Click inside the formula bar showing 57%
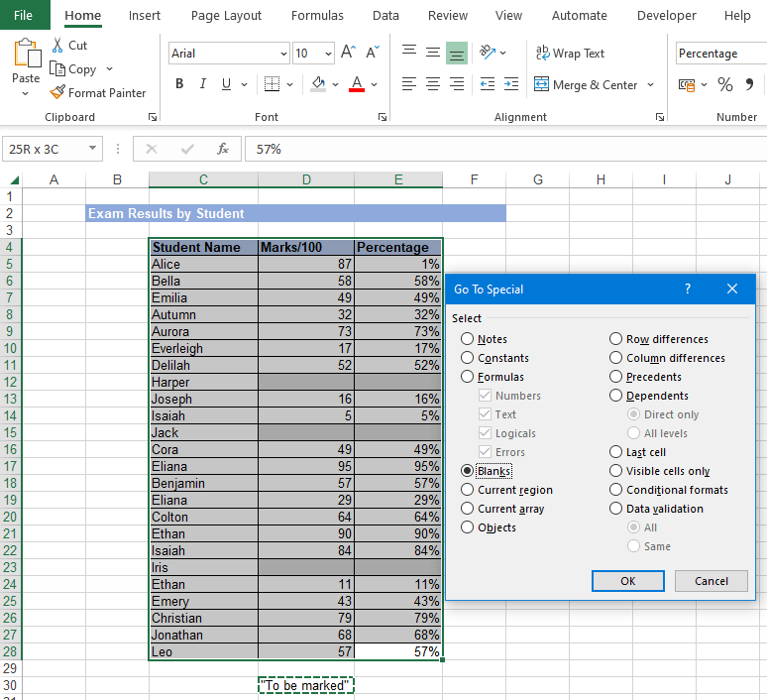The image size is (767, 700). (x=495, y=149)
